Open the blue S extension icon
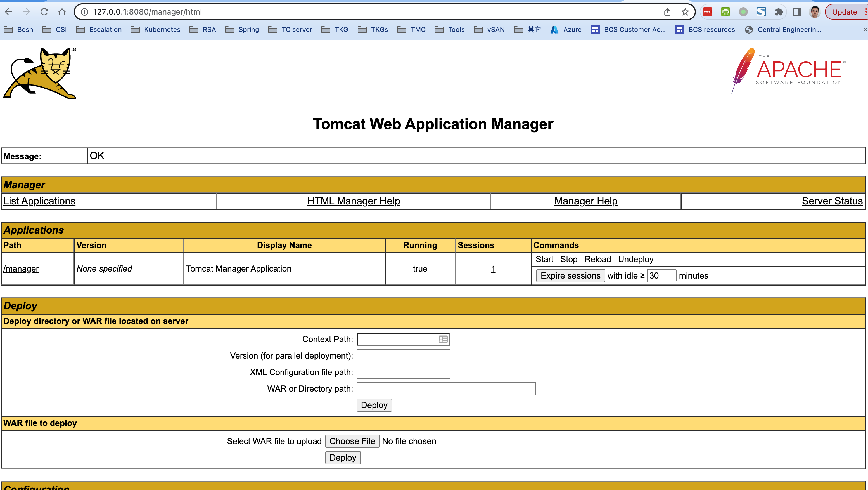The image size is (868, 490). pyautogui.click(x=761, y=12)
